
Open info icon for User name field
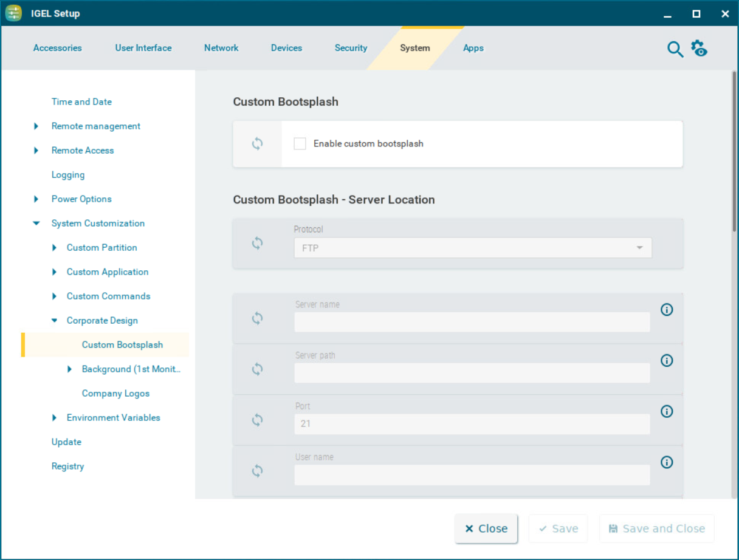click(667, 462)
